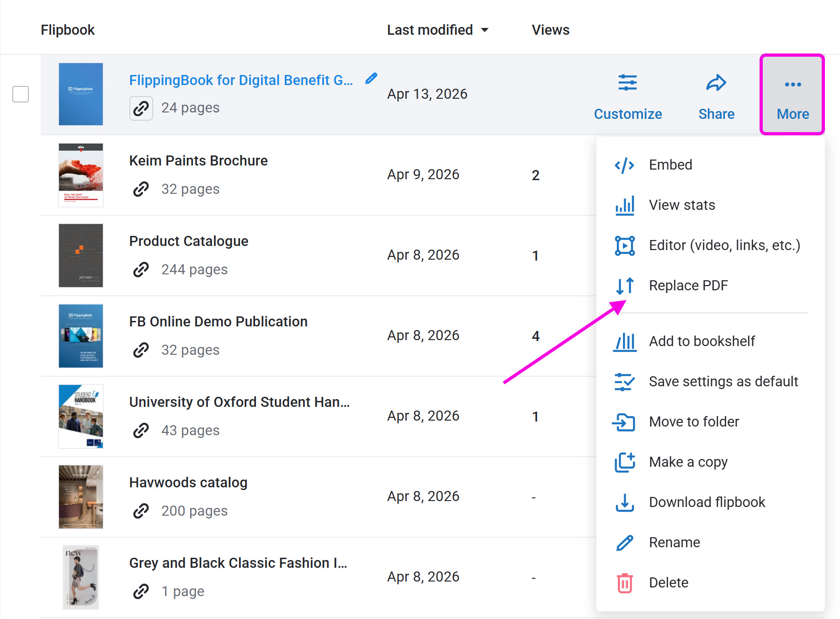This screenshot has height=619, width=840.
Task: Click the Share arrow icon
Action: tap(716, 83)
